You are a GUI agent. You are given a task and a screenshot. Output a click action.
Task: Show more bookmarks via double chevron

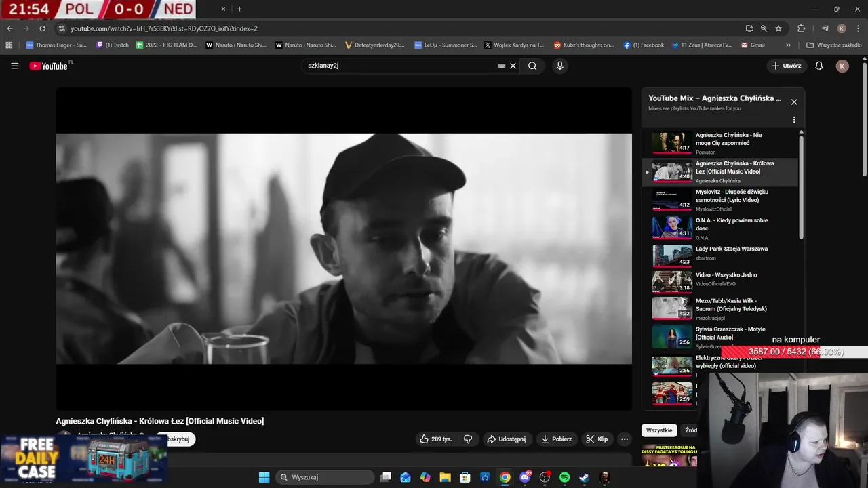pos(788,45)
